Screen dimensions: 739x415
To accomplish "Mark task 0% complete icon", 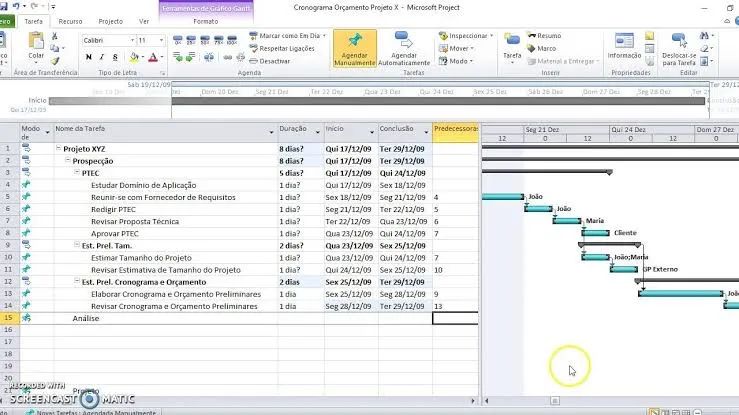I will (x=178, y=40).
